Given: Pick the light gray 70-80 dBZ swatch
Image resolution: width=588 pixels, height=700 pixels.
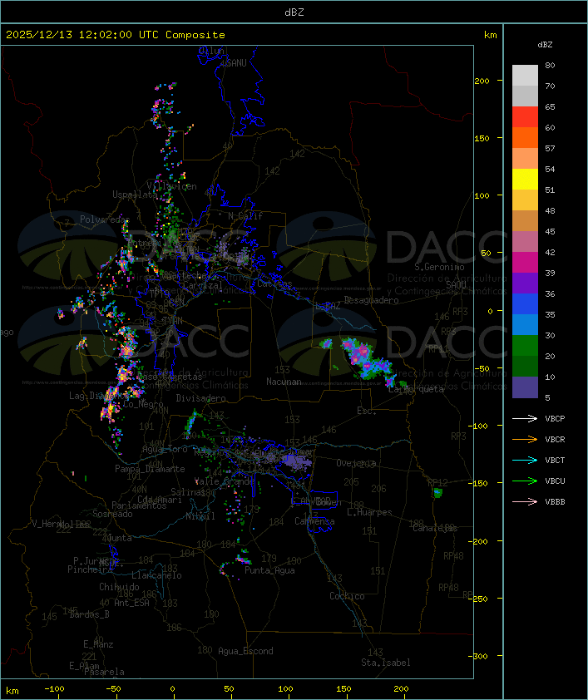Looking at the screenshot, I should [x=525, y=76].
